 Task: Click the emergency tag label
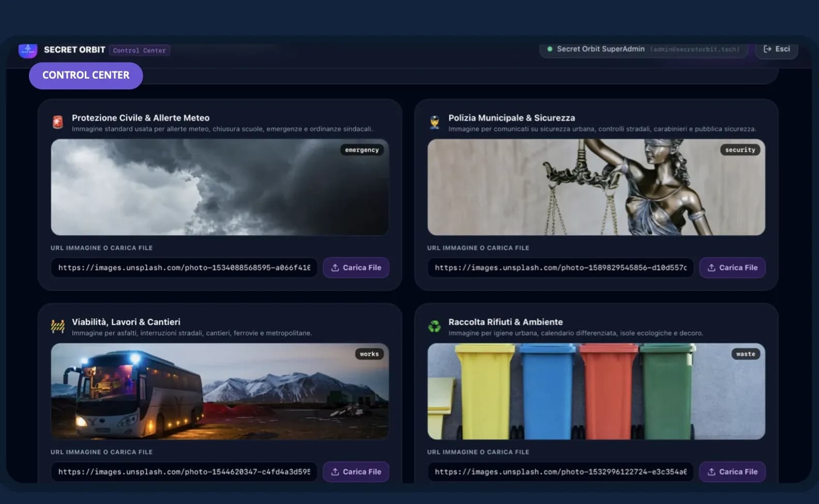point(362,150)
